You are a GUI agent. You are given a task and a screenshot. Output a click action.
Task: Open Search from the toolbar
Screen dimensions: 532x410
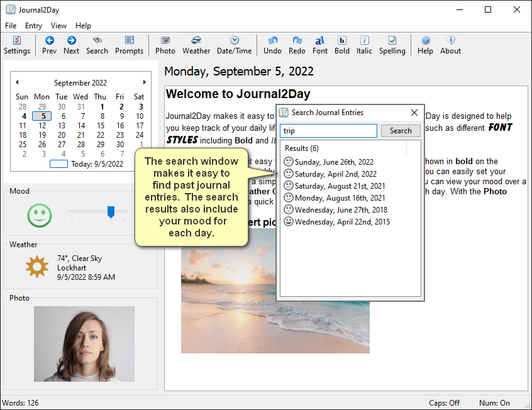coord(97,45)
